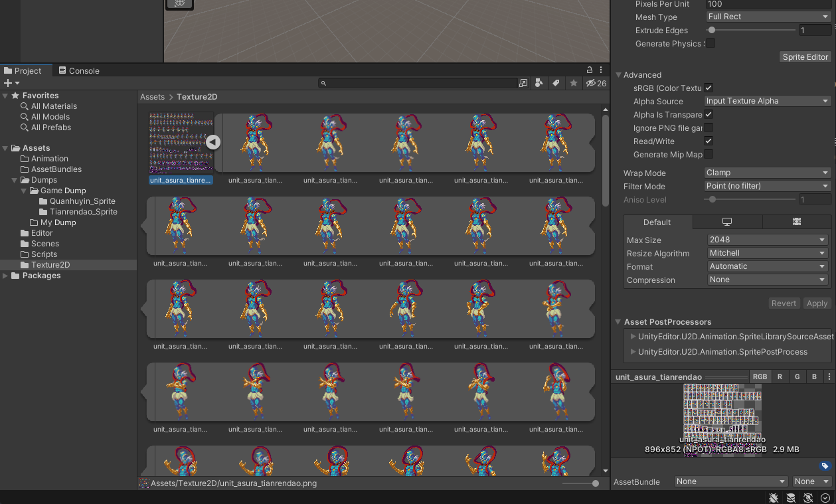Collapse the Dumps folder in the tree
836x504 pixels.
15,180
